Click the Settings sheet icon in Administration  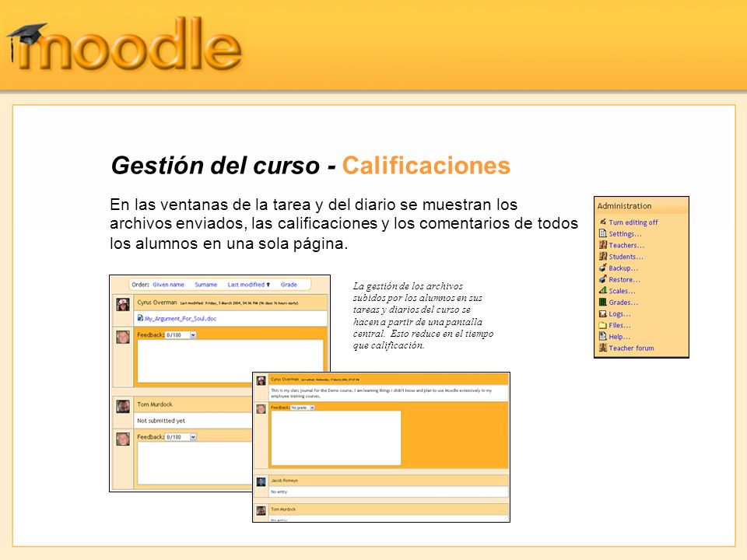[602, 233]
